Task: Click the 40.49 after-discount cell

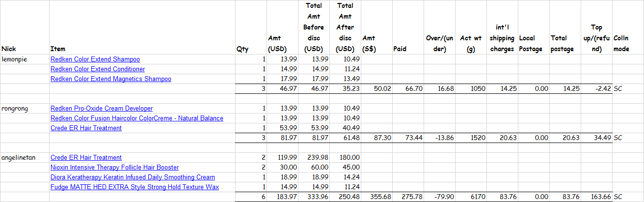Action: 345,128
